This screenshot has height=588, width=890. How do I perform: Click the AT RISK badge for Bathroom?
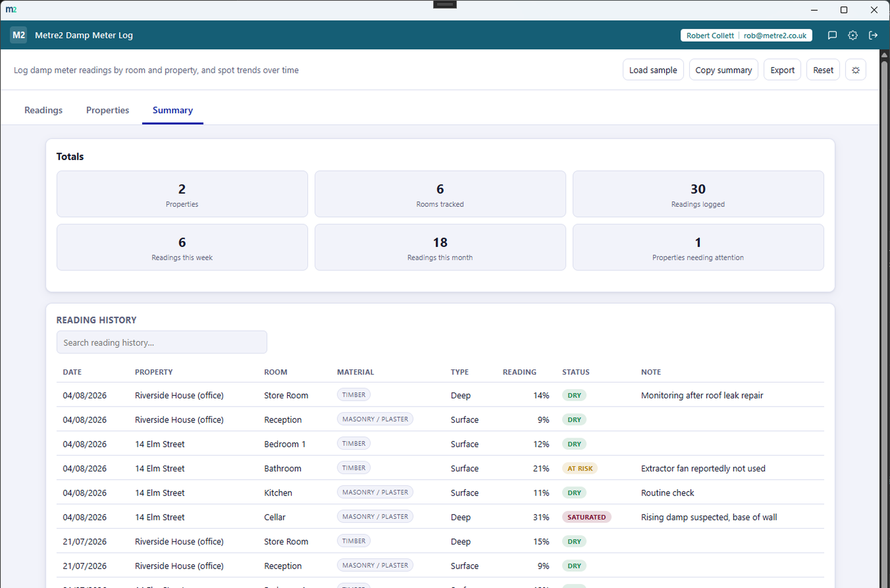580,468
